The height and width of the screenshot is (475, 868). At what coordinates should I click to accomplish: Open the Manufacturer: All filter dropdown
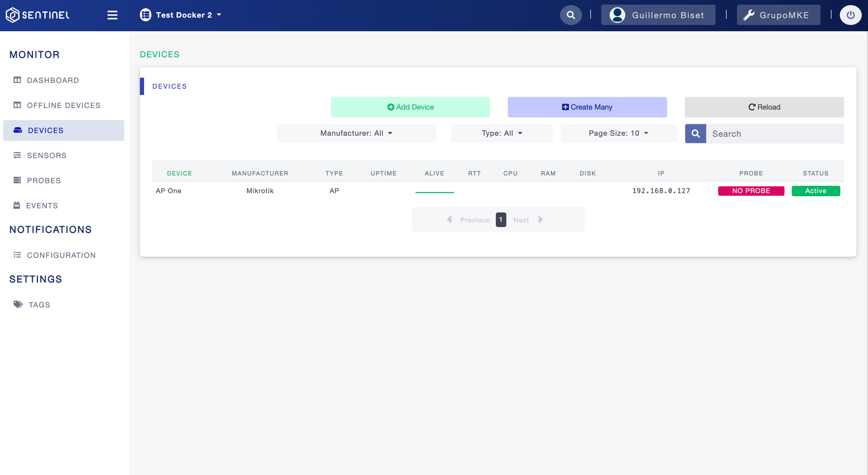click(356, 133)
